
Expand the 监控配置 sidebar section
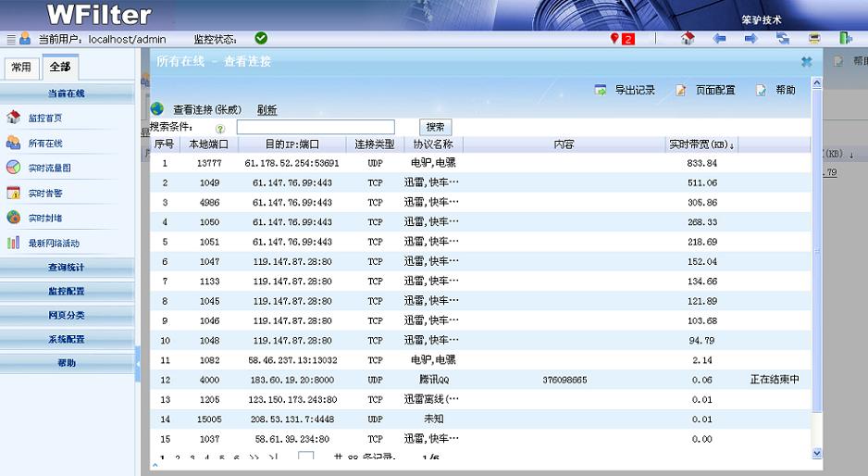coord(67,292)
